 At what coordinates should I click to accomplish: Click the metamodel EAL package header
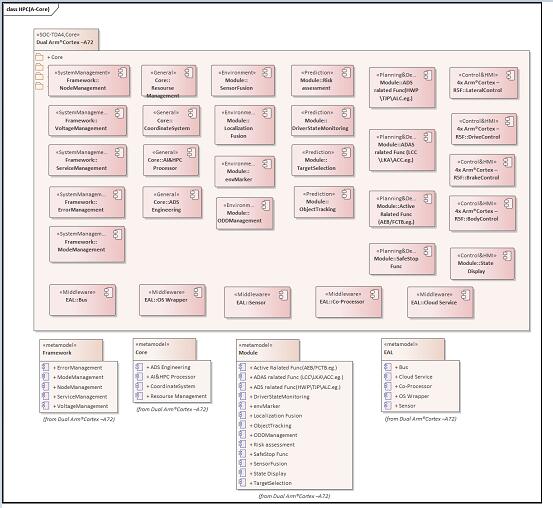pos(413,349)
